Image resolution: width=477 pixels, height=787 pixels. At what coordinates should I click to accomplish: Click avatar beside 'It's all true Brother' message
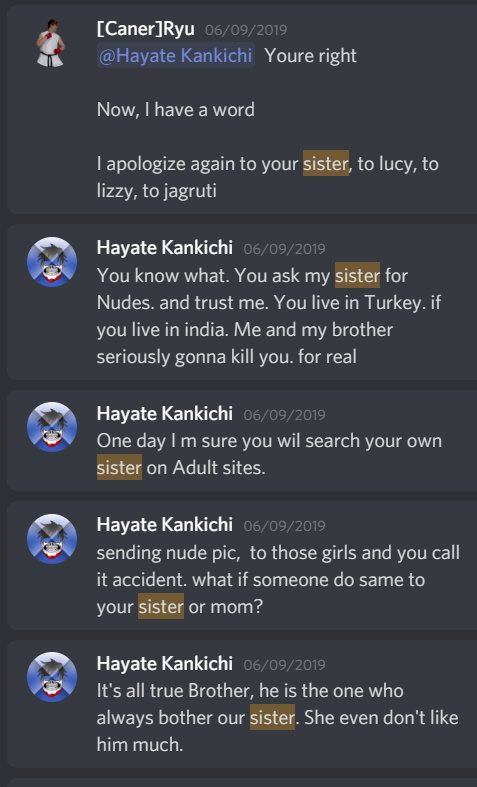52,677
